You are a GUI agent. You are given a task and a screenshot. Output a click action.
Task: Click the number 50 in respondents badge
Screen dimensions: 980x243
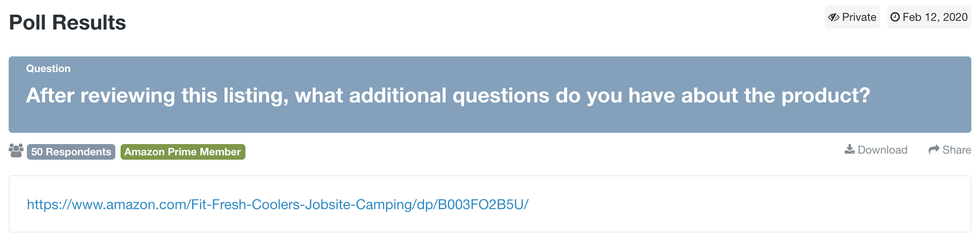pyautogui.click(x=37, y=152)
